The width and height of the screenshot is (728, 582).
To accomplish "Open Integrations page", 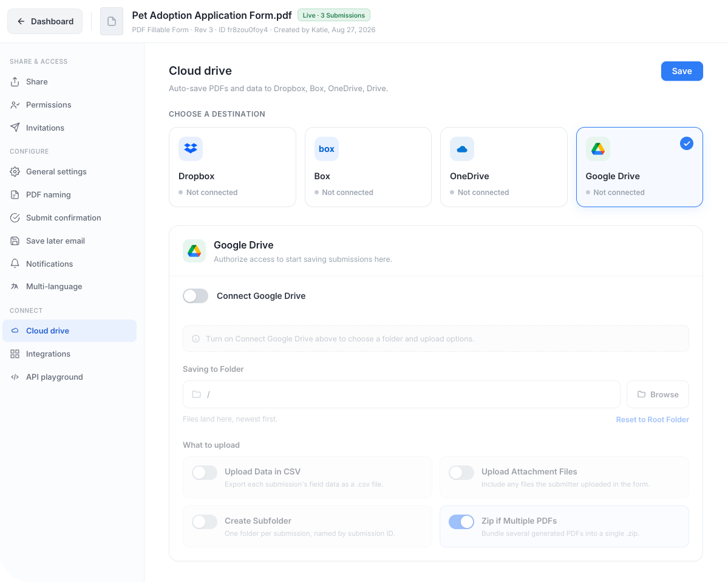I will pos(70,354).
